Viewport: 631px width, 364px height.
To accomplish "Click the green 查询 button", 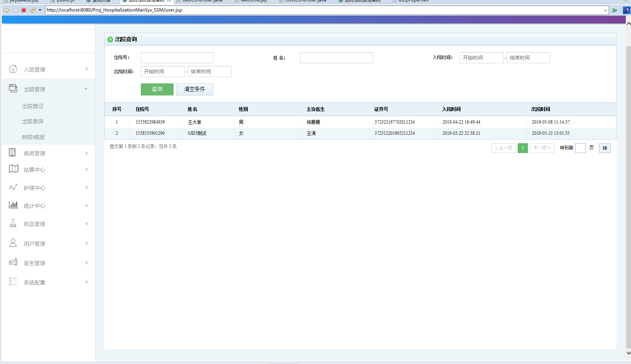I will coord(157,89).
